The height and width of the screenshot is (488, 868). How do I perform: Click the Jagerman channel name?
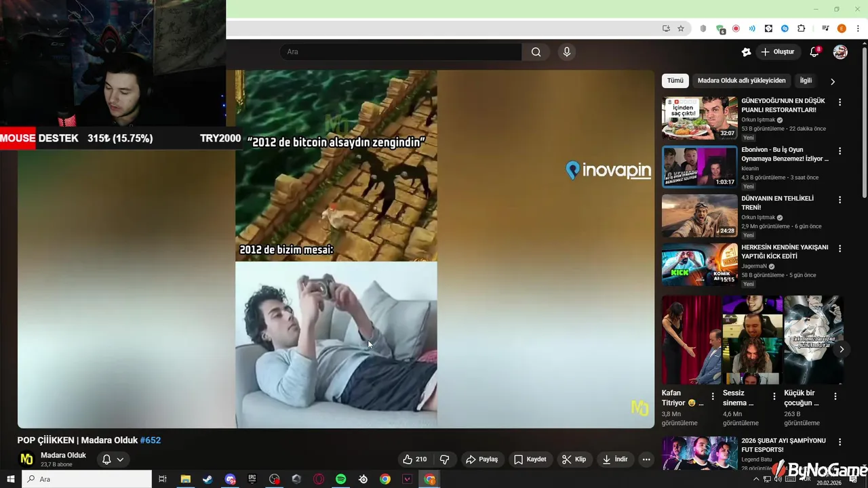(754, 266)
